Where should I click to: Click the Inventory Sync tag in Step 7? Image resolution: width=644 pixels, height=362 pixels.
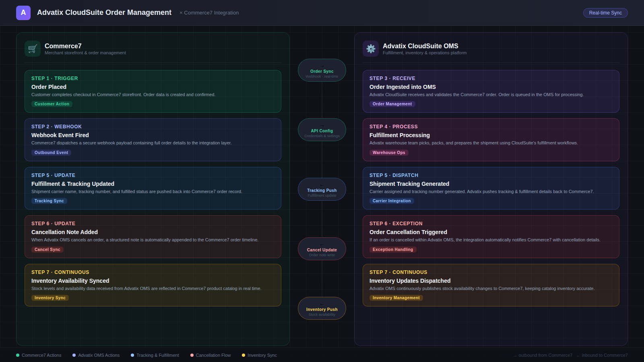pyautogui.click(x=50, y=298)
